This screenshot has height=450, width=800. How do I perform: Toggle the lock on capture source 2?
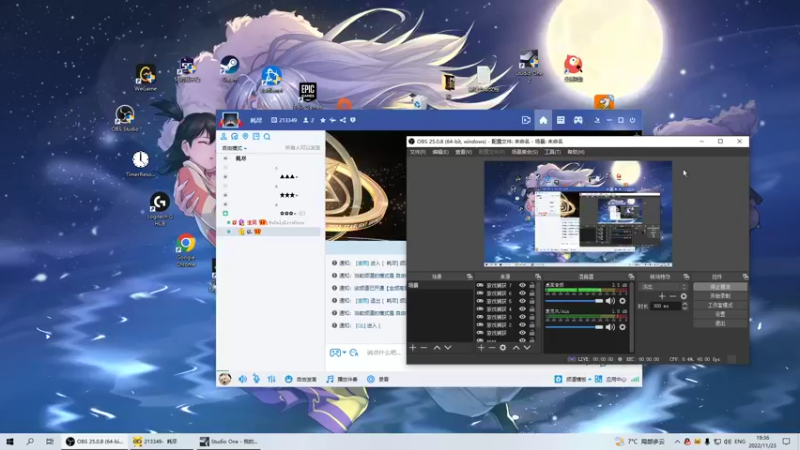532,324
